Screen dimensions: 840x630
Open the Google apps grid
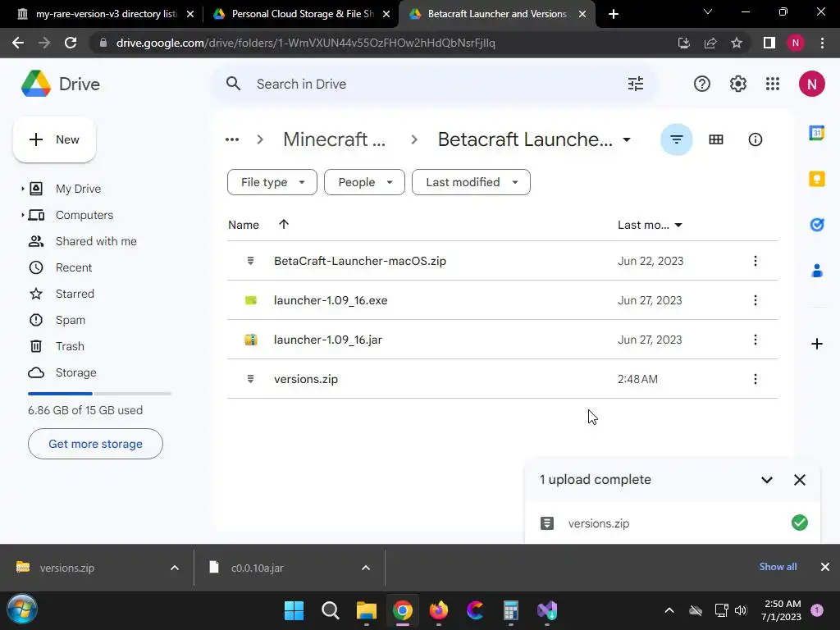pyautogui.click(x=773, y=84)
